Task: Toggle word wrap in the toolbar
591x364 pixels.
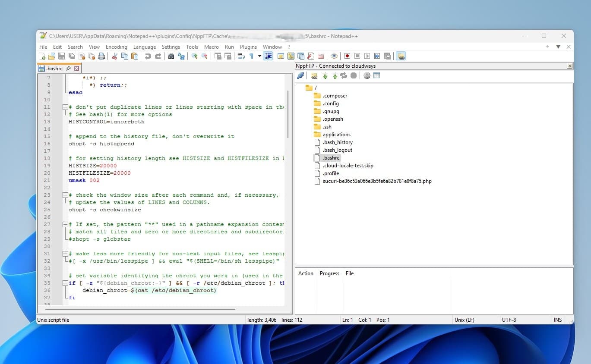Action: pos(241,56)
